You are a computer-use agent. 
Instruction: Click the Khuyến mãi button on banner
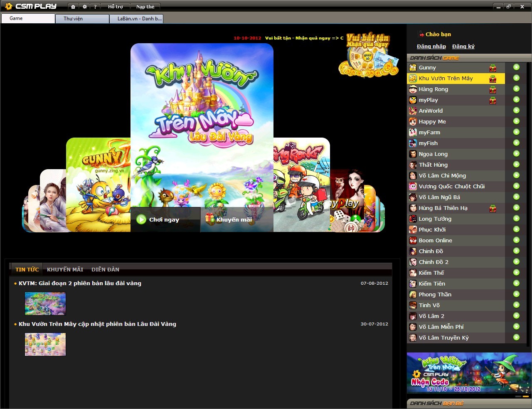click(x=236, y=219)
